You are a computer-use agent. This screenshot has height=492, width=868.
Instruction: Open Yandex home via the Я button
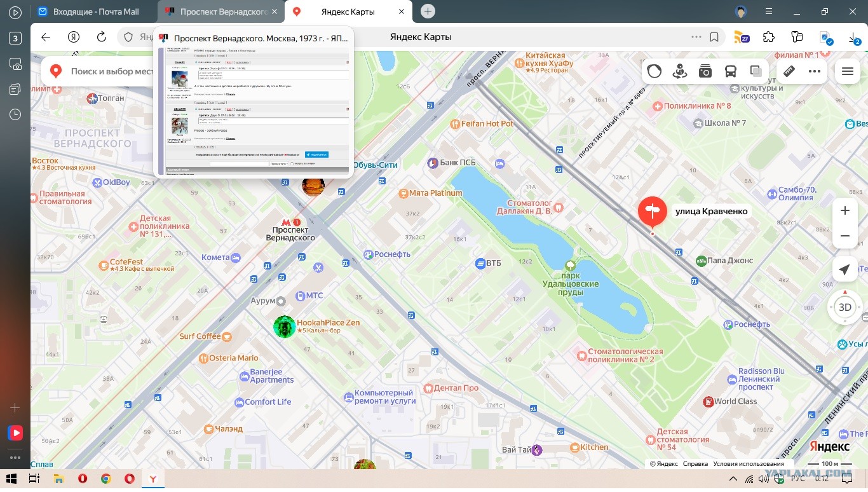[x=74, y=37]
